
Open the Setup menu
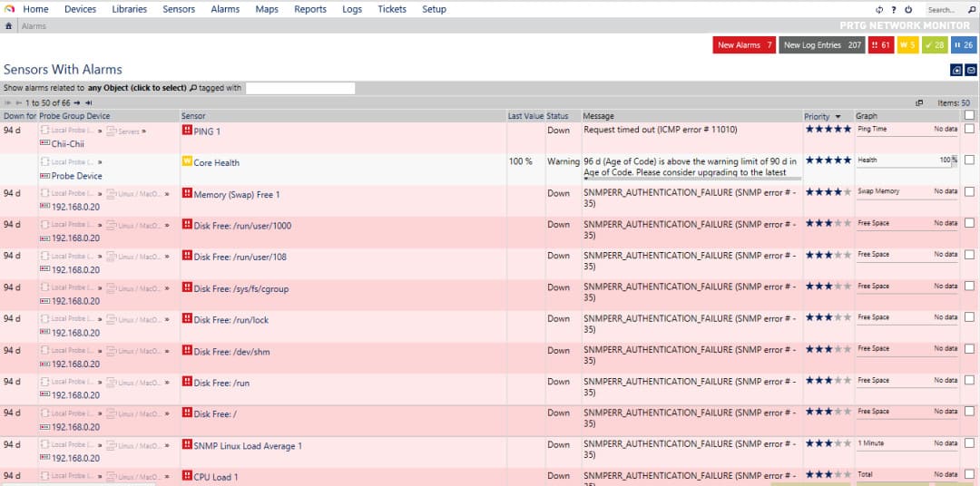pyautogui.click(x=434, y=9)
